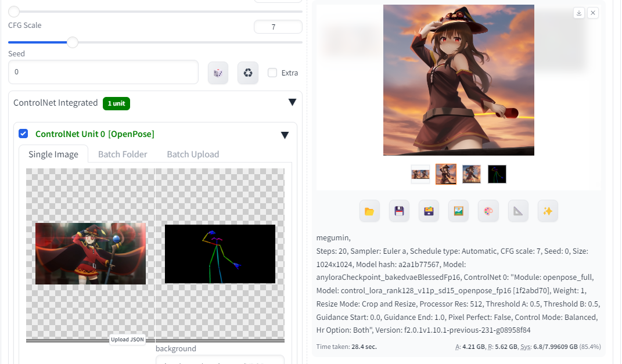Click the slider handle above CFG Scale

(x=14, y=12)
